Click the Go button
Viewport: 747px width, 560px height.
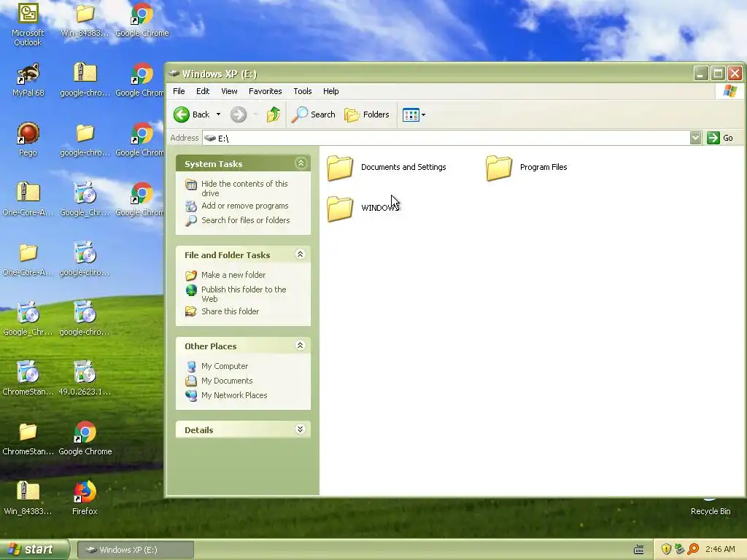click(720, 138)
